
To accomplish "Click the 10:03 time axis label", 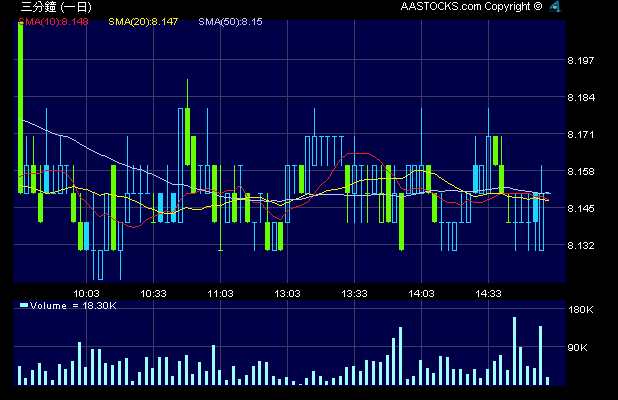I will [86, 294].
